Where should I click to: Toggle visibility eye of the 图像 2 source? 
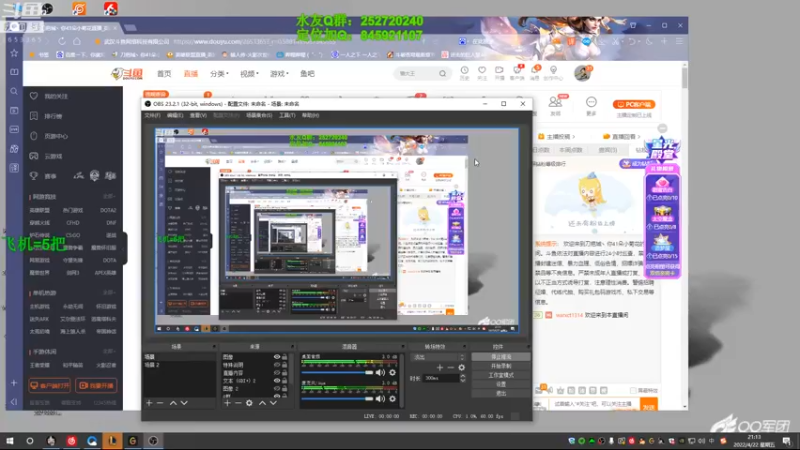tap(277, 389)
